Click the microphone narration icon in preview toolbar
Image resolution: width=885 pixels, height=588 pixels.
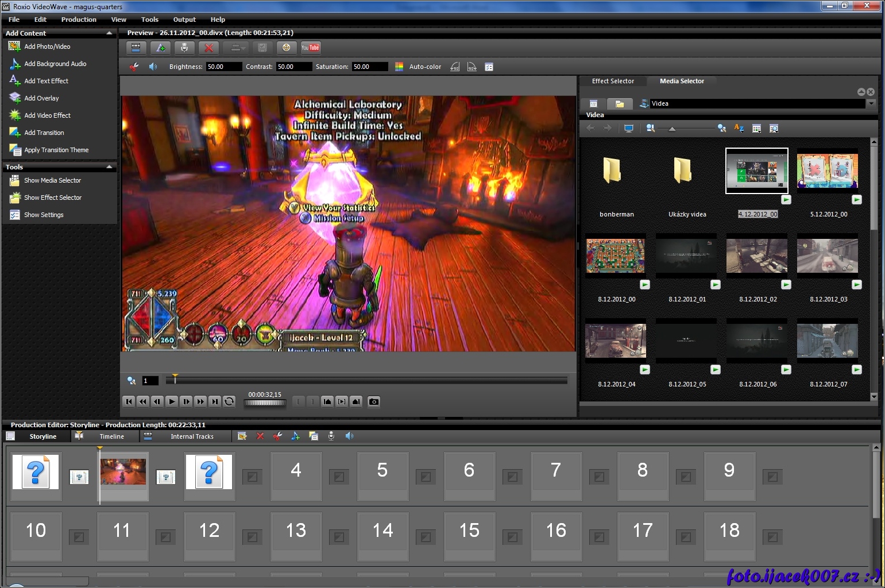pos(184,48)
